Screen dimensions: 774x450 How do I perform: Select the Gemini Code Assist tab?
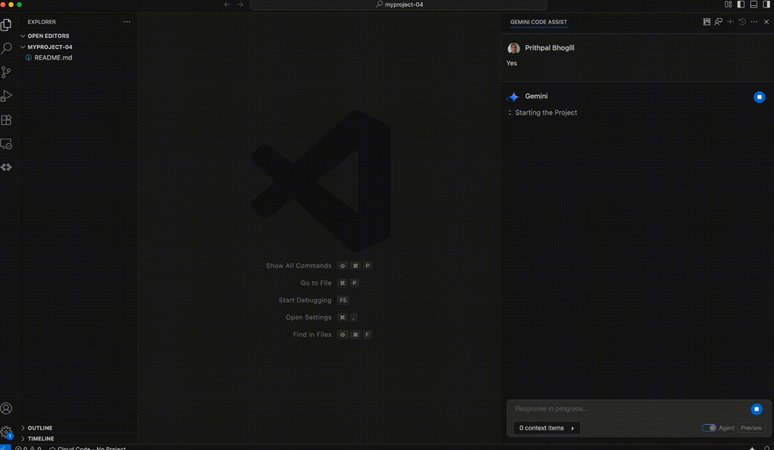pyautogui.click(x=539, y=22)
